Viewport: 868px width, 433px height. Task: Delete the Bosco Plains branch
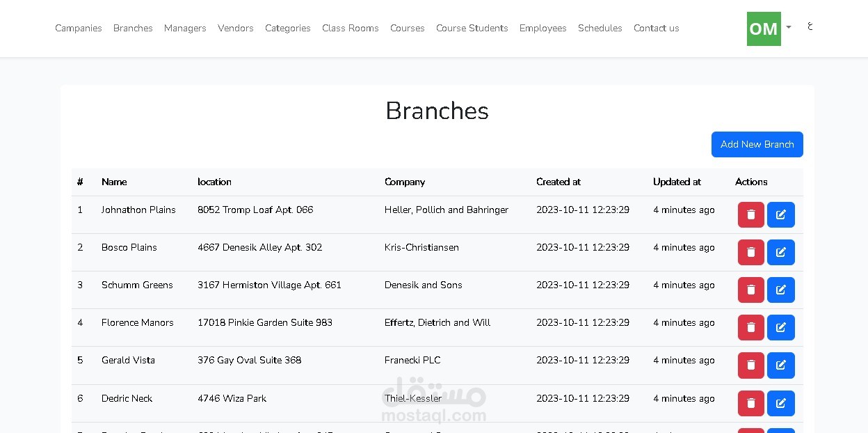[x=751, y=252]
